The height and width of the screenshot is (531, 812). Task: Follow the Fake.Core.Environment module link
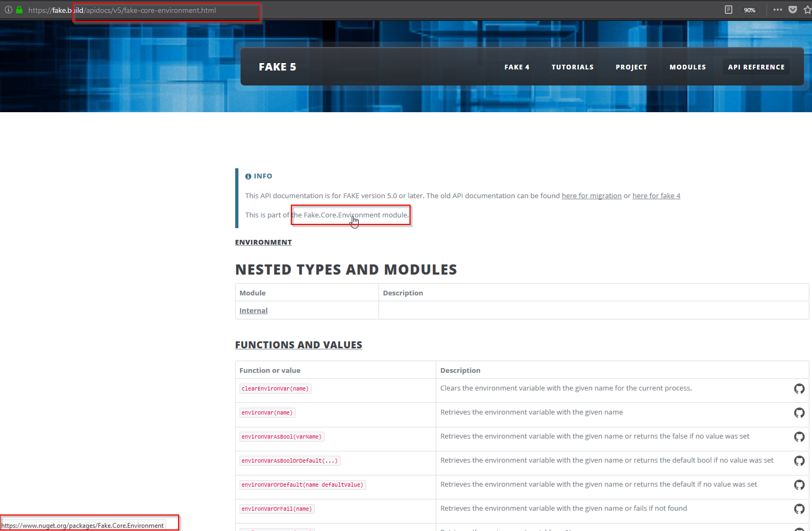350,215
